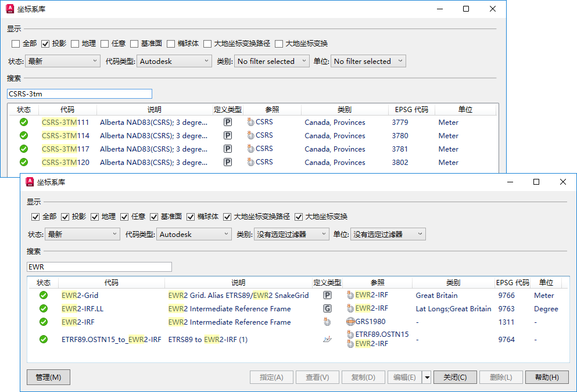The width and height of the screenshot is (577, 392).
Task: Open the 代码类型 dropdown in front window
Action: [x=194, y=234]
